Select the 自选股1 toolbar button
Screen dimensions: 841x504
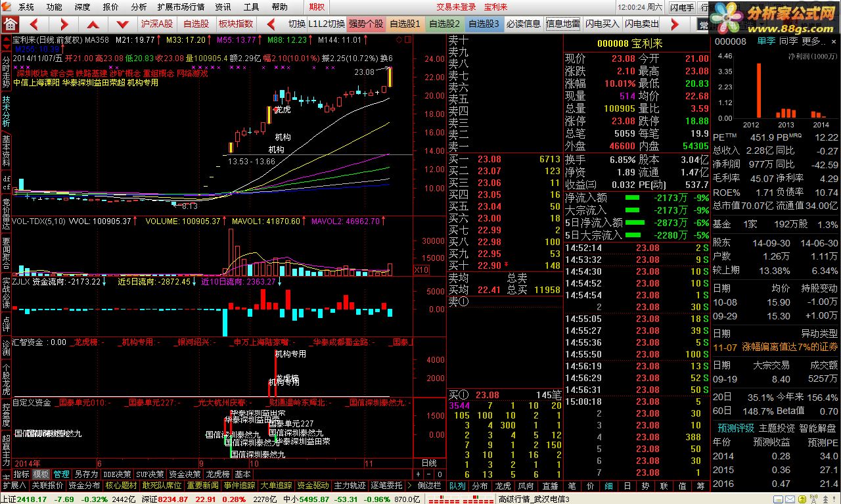pyautogui.click(x=405, y=24)
